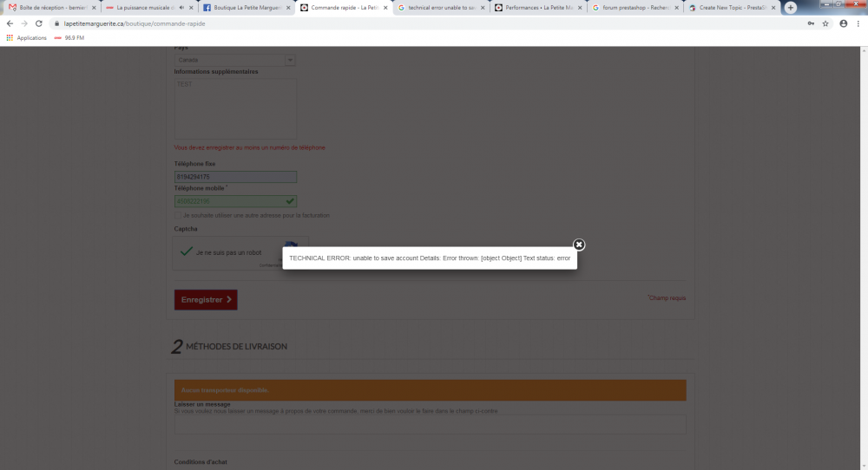Image resolution: width=868 pixels, height=470 pixels.
Task: Go back to previous page
Action: point(10,23)
